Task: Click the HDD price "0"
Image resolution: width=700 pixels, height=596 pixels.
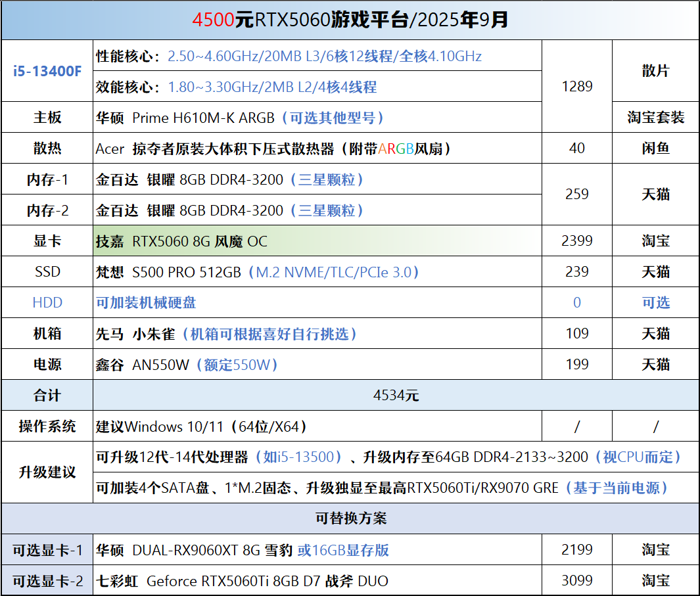Action: 577,303
